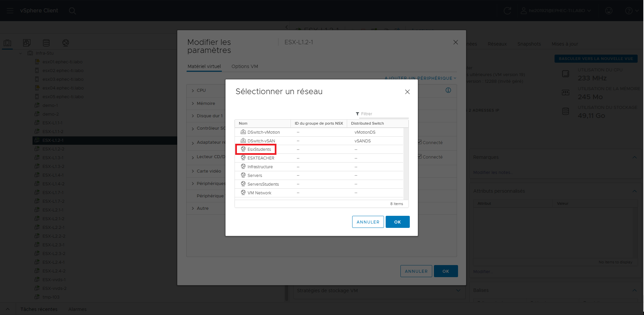Select esx03.ephec-ti.labo host in tree

pyautogui.click(x=63, y=79)
